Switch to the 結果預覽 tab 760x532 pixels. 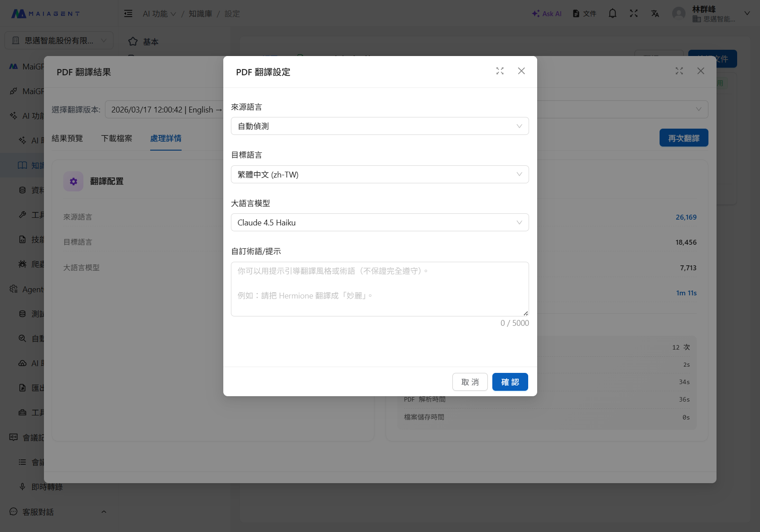(x=67, y=138)
